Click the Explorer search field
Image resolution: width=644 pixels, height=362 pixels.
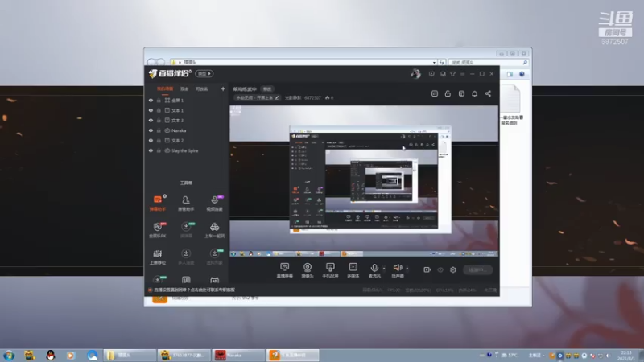488,63
